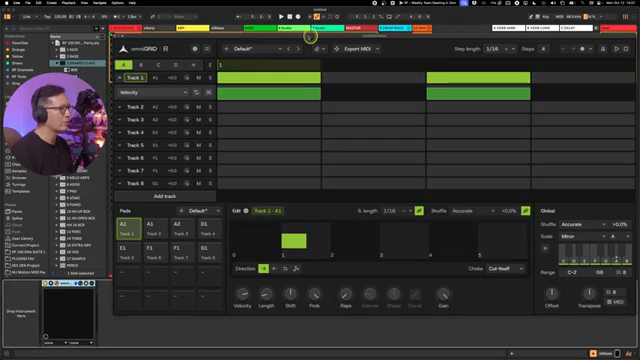Image resolution: width=640 pixels, height=360 pixels.
Task: Select pattern tab D
Action: click(176, 65)
